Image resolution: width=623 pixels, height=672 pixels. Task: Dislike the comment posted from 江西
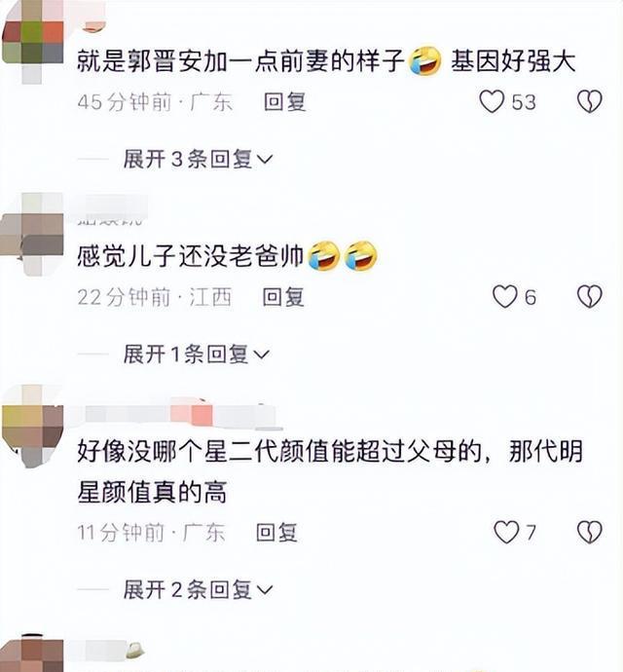590,297
